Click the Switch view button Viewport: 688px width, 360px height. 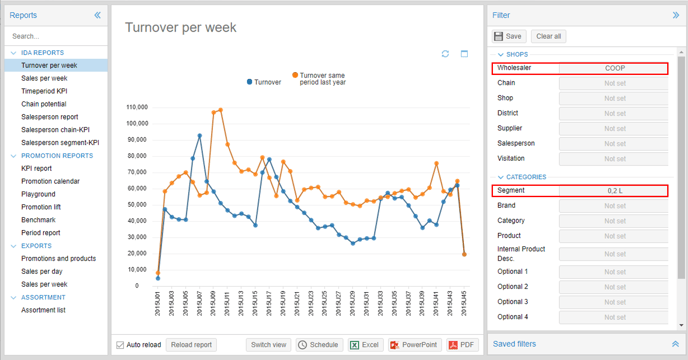pyautogui.click(x=269, y=345)
